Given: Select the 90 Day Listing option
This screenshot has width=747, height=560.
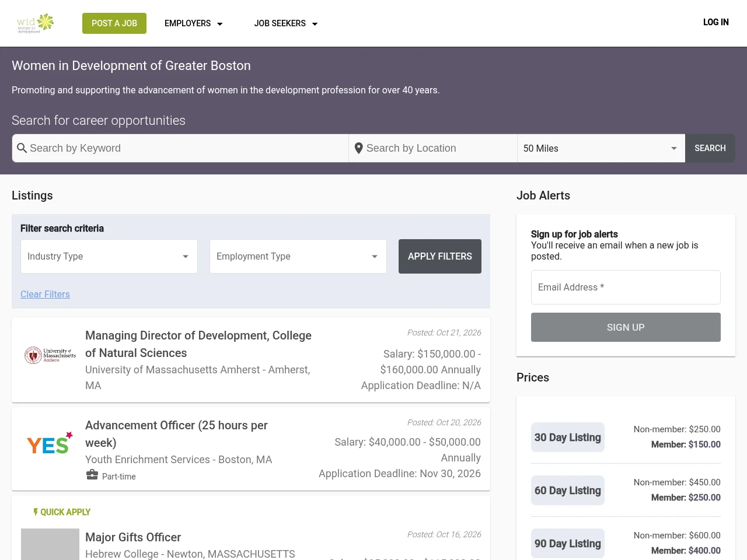Looking at the screenshot, I should click(x=568, y=544).
